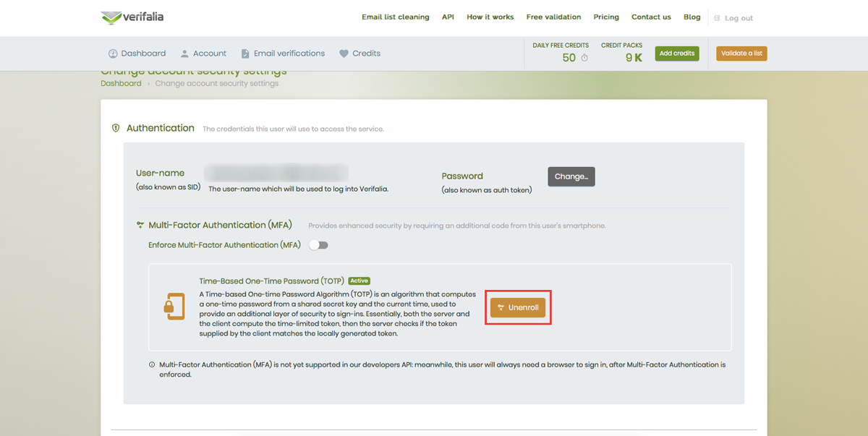Viewport: 868px width, 436px height.
Task: Click the Authentication shield icon
Action: tap(116, 128)
